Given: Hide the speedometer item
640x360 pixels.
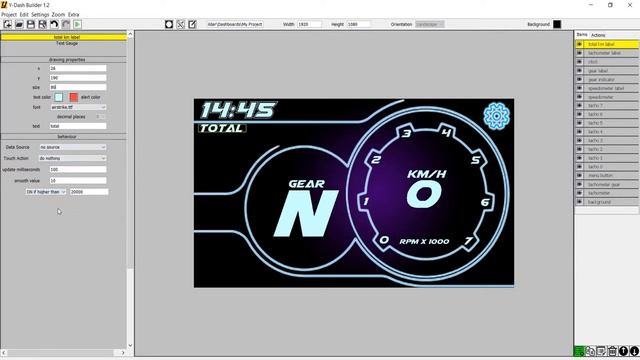Looking at the screenshot, I should click(x=579, y=97).
